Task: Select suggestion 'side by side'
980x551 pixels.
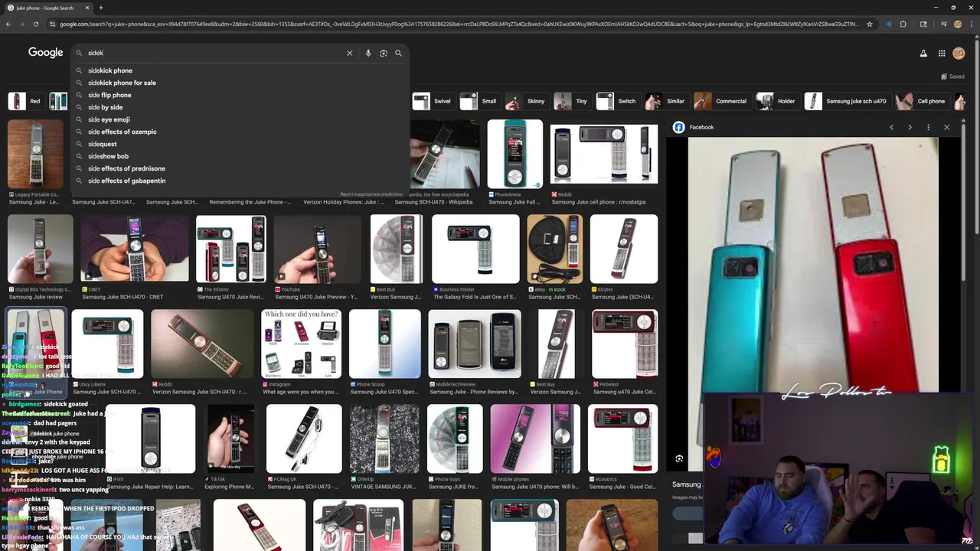Action: coord(240,107)
